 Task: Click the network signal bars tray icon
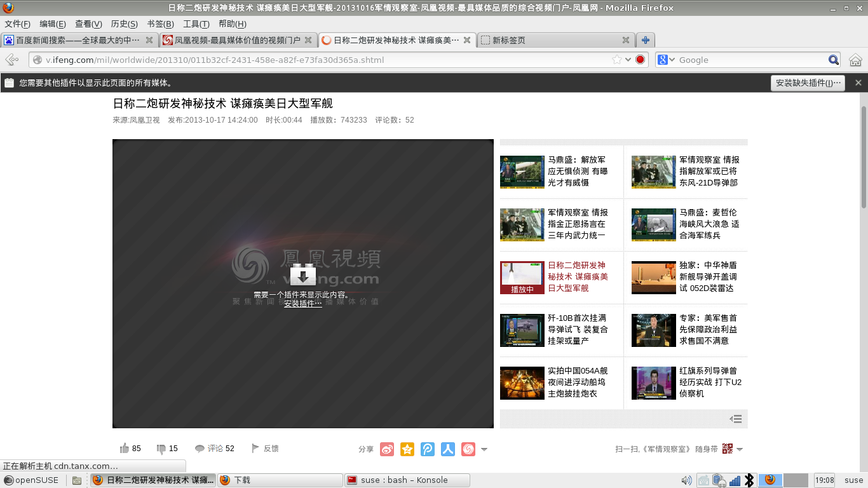(x=735, y=480)
